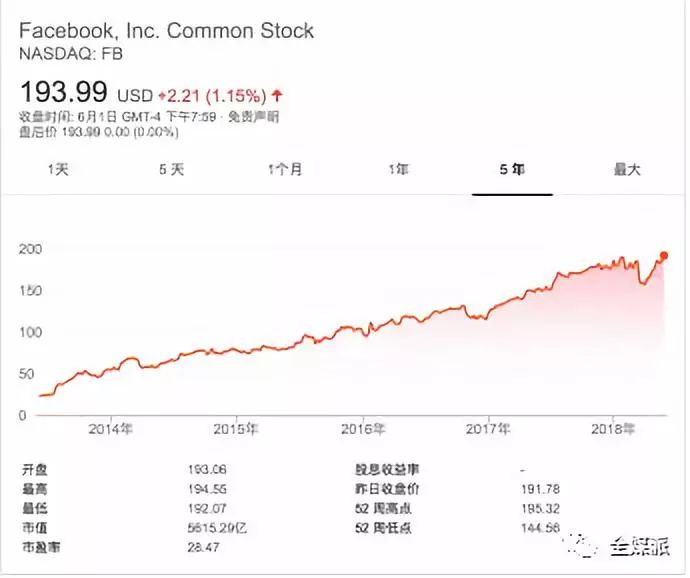Screen dimensions: 690x578
Task: Click the red endpoint dot on the chart
Action: (664, 255)
